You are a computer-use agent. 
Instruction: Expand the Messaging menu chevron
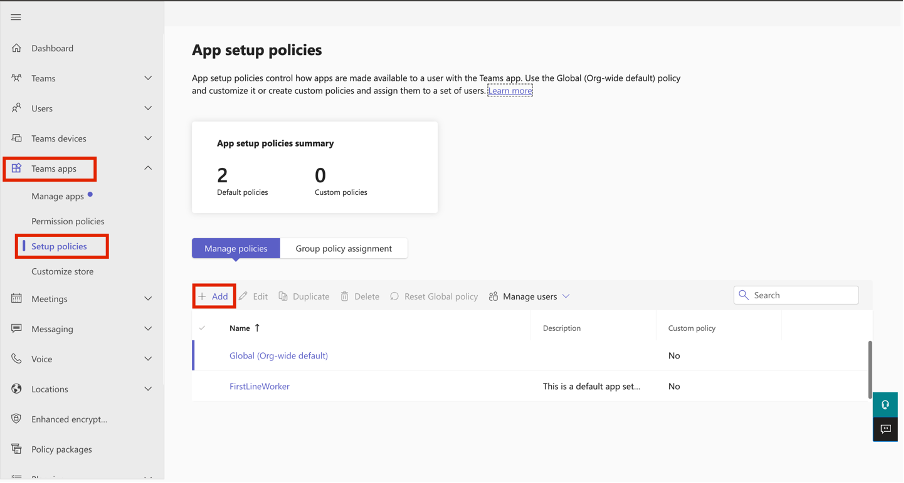point(148,329)
